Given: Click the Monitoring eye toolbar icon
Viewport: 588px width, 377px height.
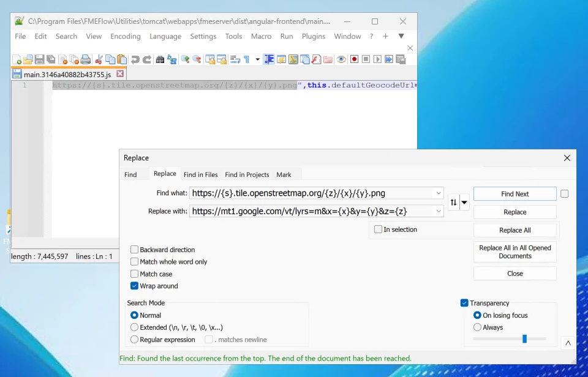Looking at the screenshot, I should [x=341, y=59].
